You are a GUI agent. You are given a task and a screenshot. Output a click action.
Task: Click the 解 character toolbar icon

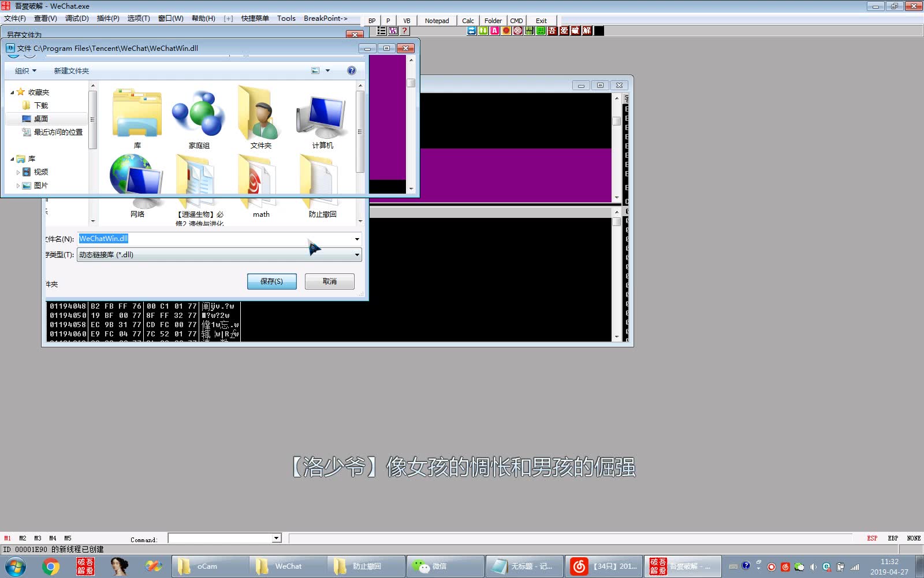(587, 31)
